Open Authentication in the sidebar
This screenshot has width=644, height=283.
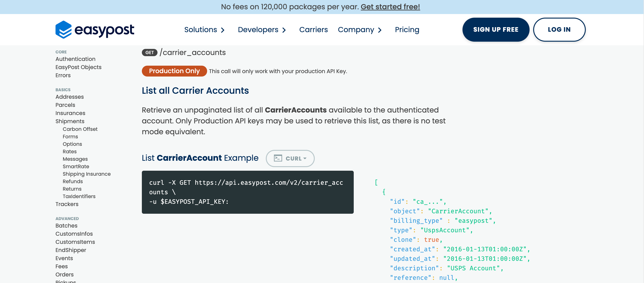coord(75,59)
